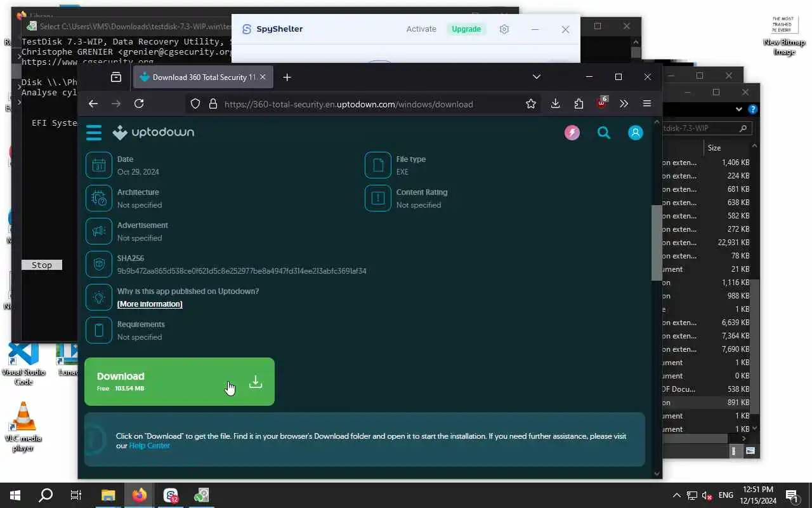Screen dimensions: 812x508
Task: Click Stop in TestDisk window
Action: (42, 265)
